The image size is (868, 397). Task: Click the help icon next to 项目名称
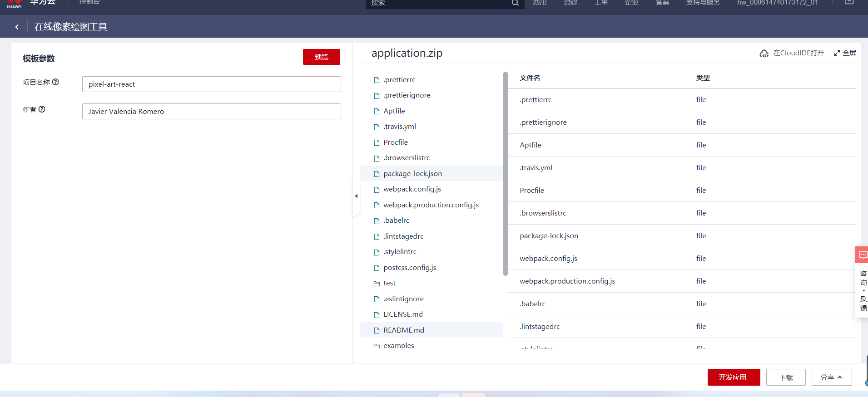[55, 82]
